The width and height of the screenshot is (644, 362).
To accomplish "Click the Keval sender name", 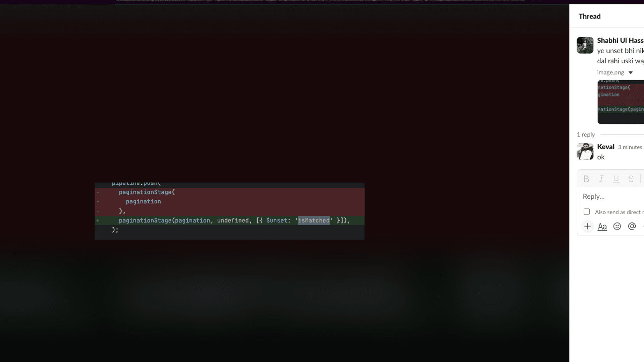I will tap(606, 147).
